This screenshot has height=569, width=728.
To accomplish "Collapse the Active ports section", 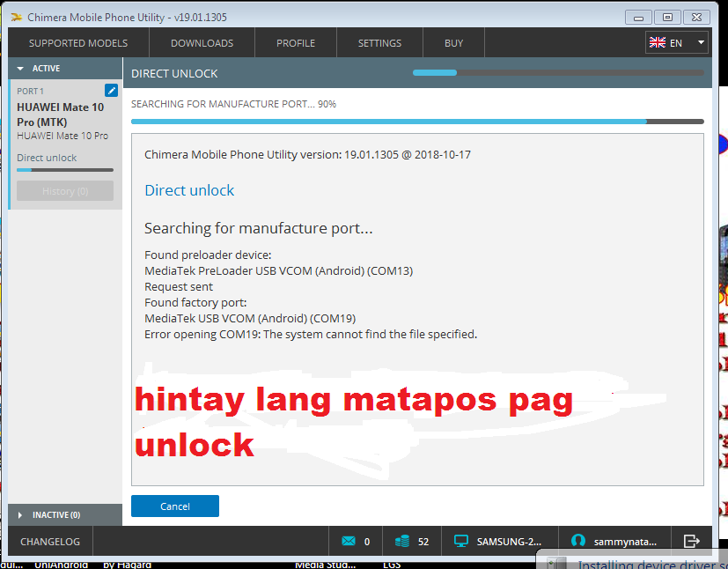I will click(65, 69).
